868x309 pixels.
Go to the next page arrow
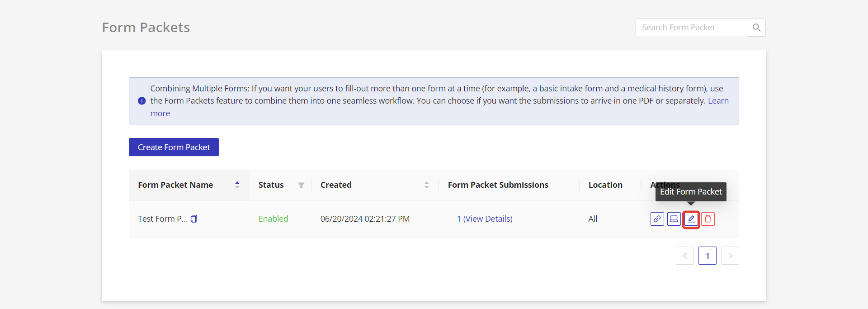[x=730, y=256]
